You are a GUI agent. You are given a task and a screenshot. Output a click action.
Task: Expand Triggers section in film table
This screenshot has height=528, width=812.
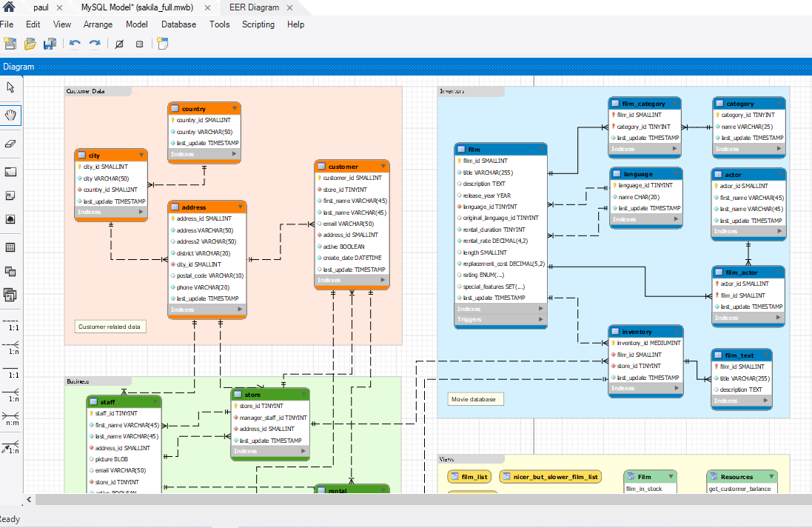(540, 319)
